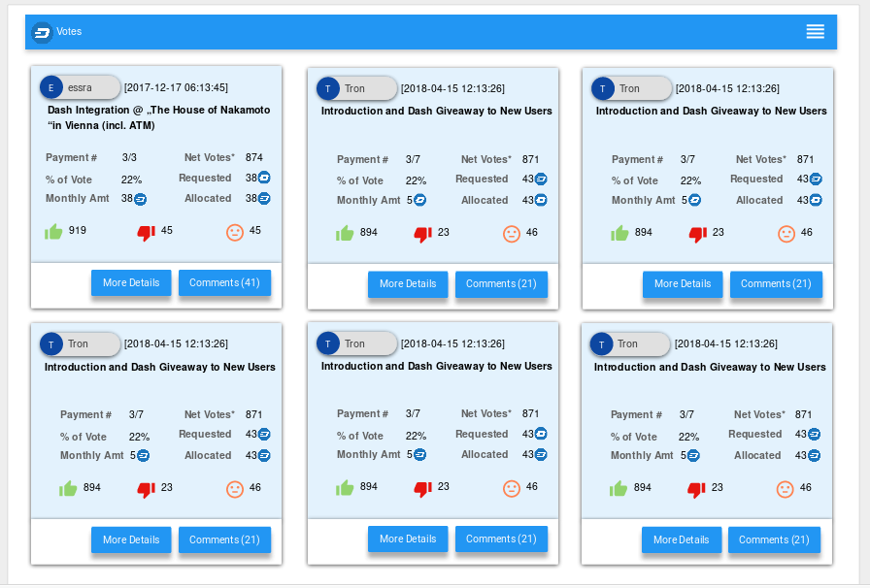Downvote the bottom-left Tron proposal

147,489
